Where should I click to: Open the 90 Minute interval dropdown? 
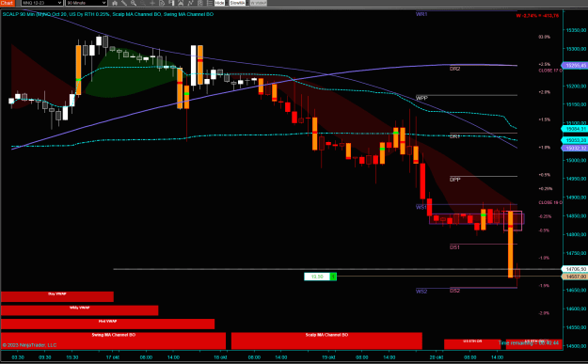(87, 3)
